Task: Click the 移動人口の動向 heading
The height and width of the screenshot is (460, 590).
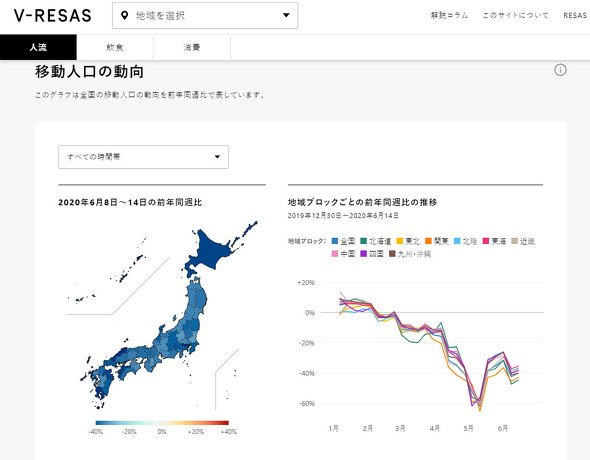Action: pos(90,71)
